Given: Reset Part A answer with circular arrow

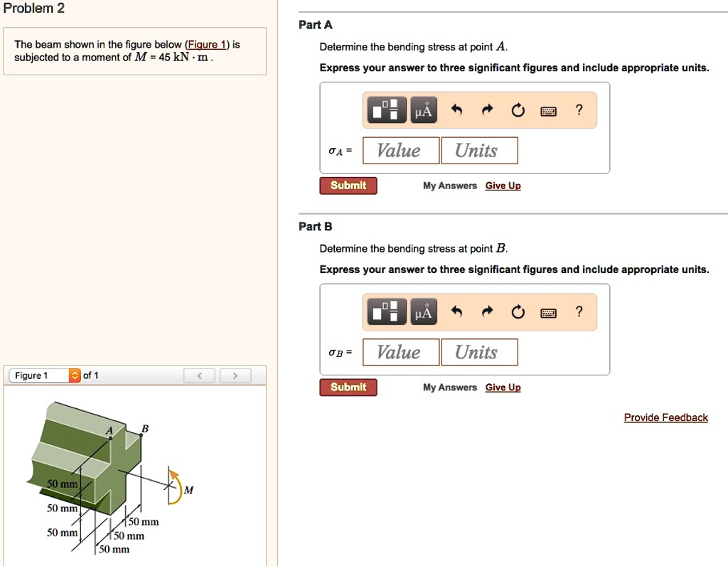Looking at the screenshot, I should pos(518,110).
